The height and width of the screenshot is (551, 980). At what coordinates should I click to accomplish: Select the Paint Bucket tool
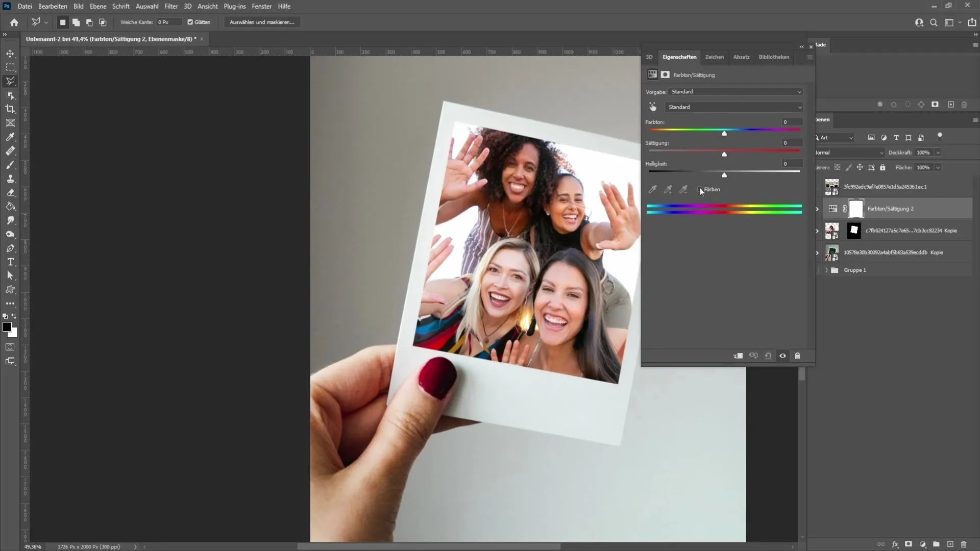[x=10, y=207]
